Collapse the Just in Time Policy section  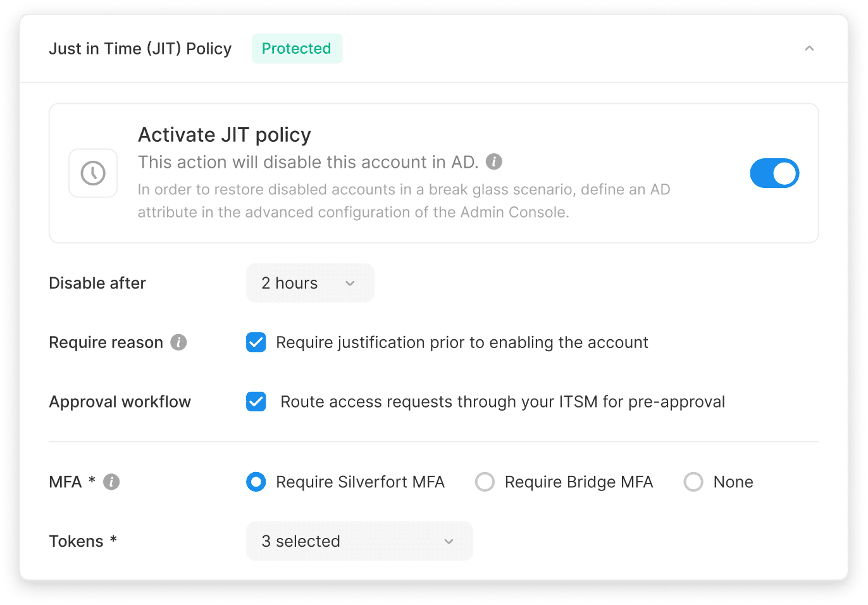pyautogui.click(x=809, y=49)
